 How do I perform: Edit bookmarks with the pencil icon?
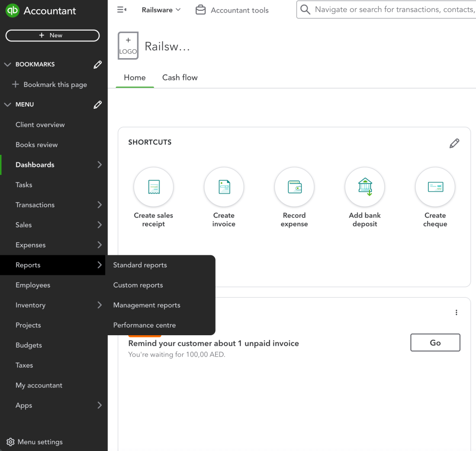click(x=98, y=64)
